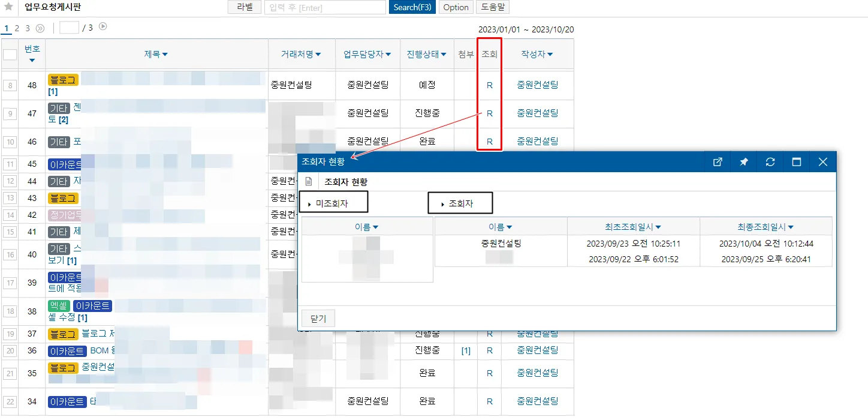Sort by 최종조회일시 column dropdown
This screenshot has width=868, height=420.
[765, 227]
